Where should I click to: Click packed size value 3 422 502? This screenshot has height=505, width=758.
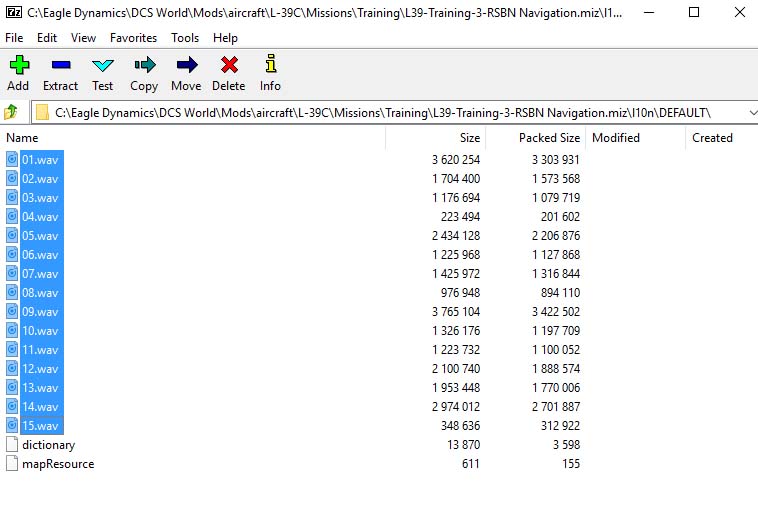click(x=556, y=311)
